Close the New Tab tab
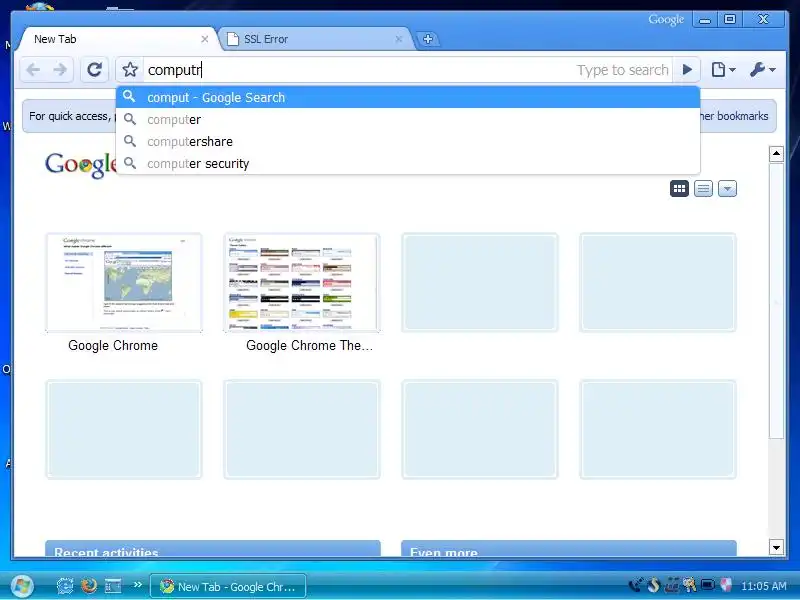This screenshot has height=600, width=800. click(205, 39)
